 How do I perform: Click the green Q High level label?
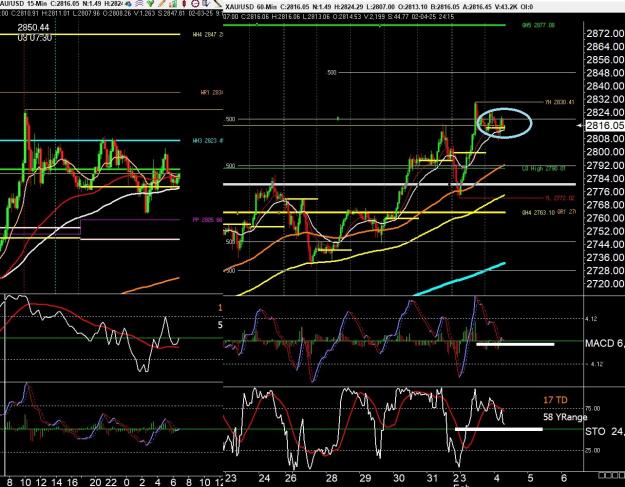click(x=544, y=169)
